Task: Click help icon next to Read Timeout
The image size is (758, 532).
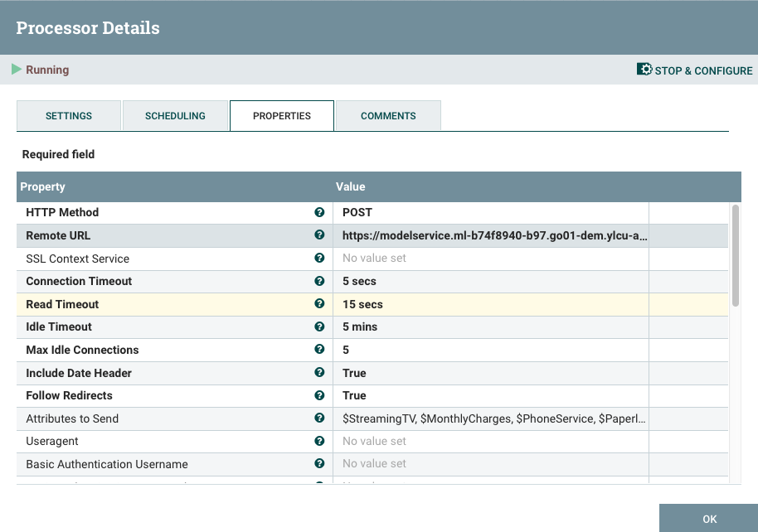Action: point(319,304)
